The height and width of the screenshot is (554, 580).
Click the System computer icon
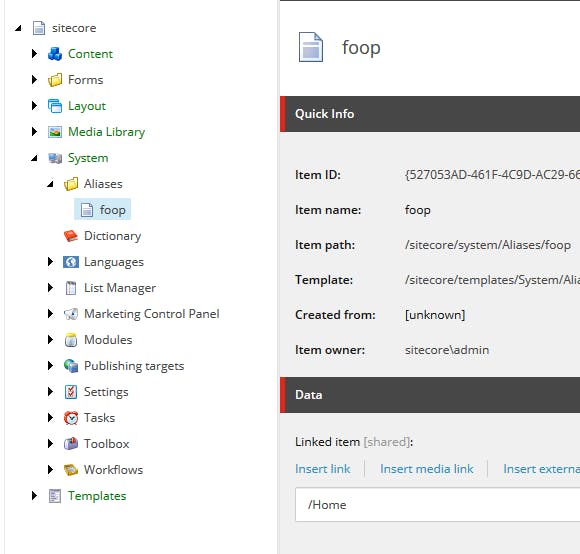pyautogui.click(x=55, y=158)
